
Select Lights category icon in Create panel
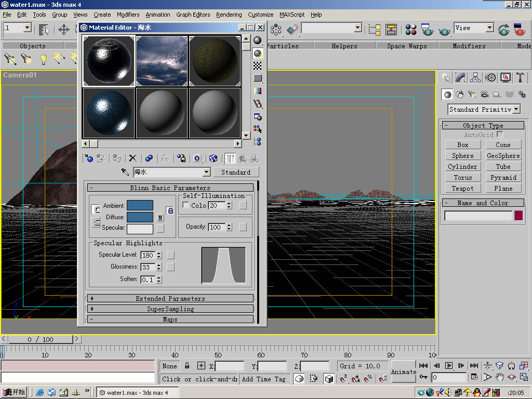[x=472, y=95]
